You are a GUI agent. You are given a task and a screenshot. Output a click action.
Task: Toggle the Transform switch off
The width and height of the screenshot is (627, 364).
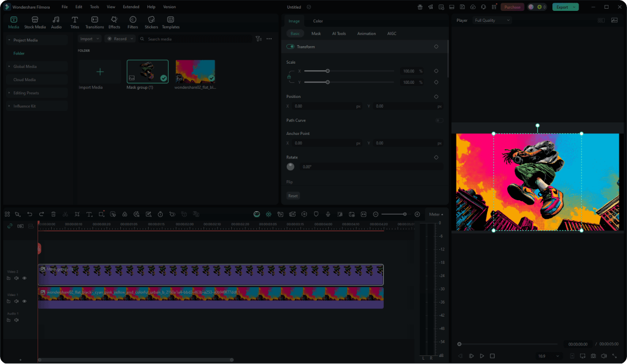pyautogui.click(x=290, y=47)
